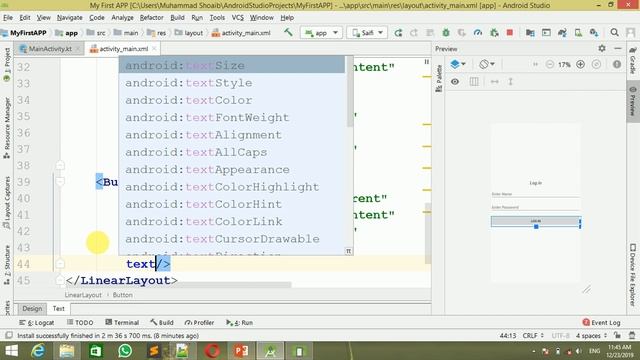This screenshot has width=640, height=360.
Task: Open the AVD Manager device icon
Action: coord(578,33)
